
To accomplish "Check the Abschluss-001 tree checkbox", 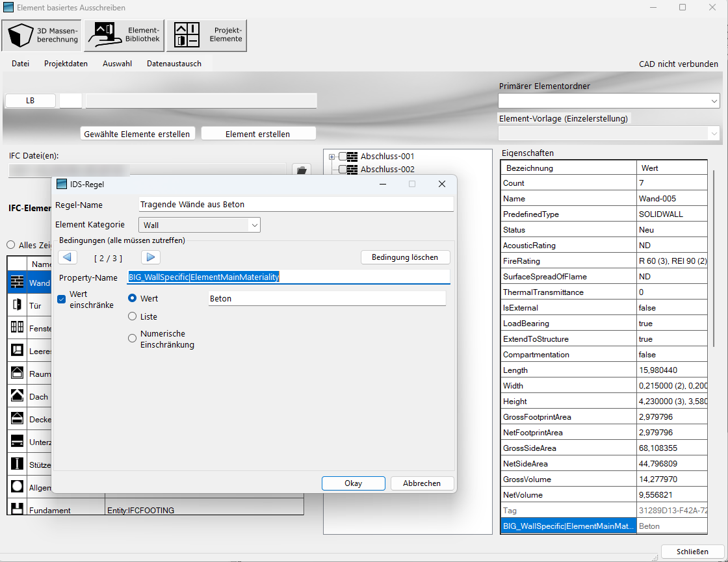I will click(343, 157).
